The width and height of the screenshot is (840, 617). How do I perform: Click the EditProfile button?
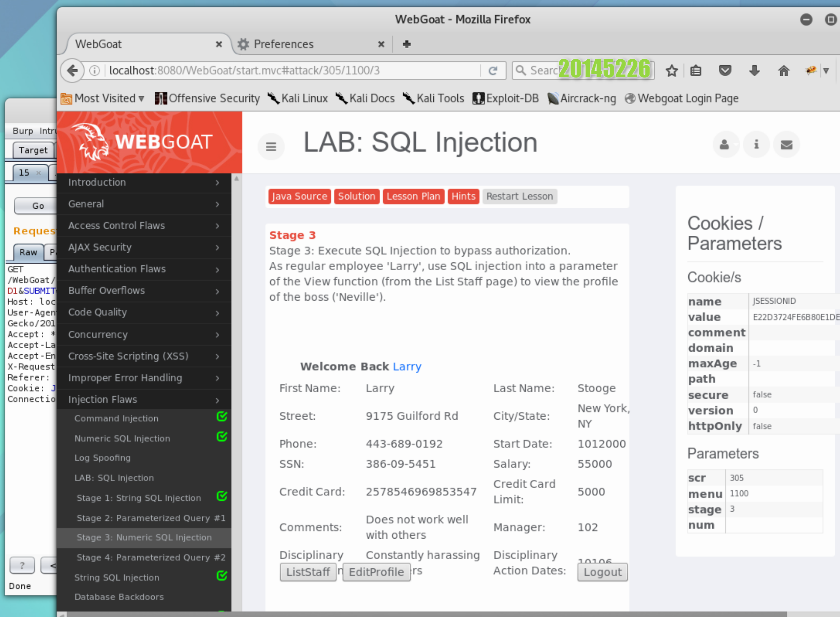376,573
